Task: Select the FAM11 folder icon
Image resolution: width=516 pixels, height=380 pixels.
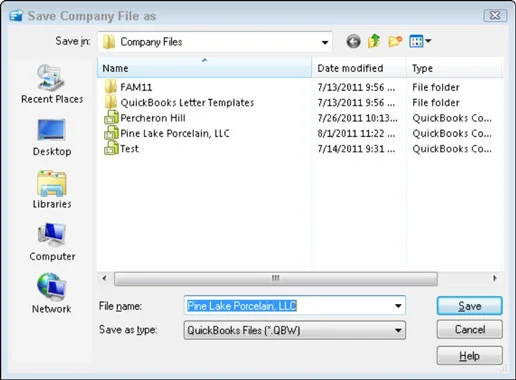Action: (111, 87)
